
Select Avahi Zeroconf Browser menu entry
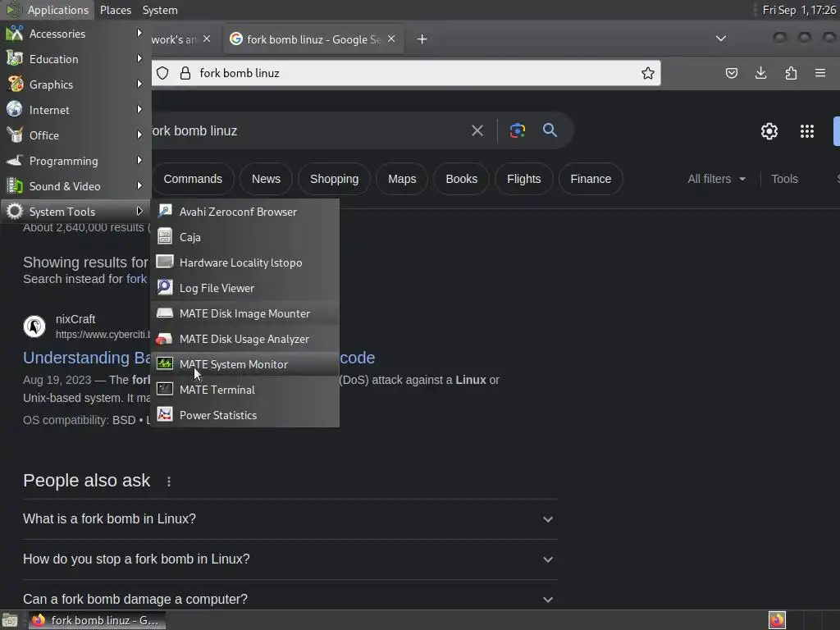(x=244, y=212)
